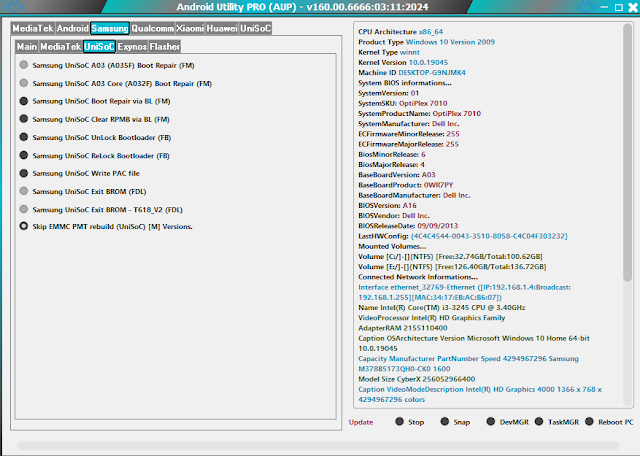Click the AdapterRAM 2155110400 line

pyautogui.click(x=403, y=328)
